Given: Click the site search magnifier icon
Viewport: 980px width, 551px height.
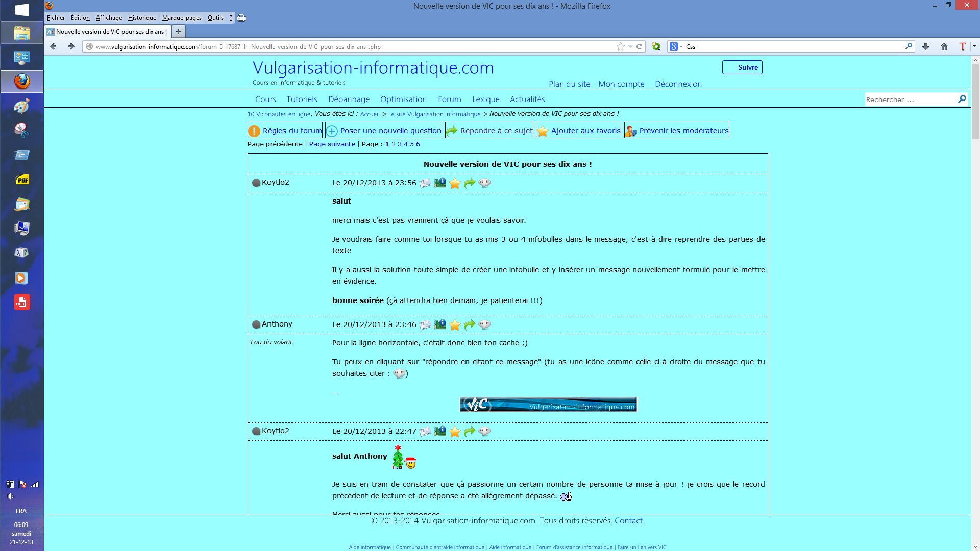Looking at the screenshot, I should coord(962,99).
